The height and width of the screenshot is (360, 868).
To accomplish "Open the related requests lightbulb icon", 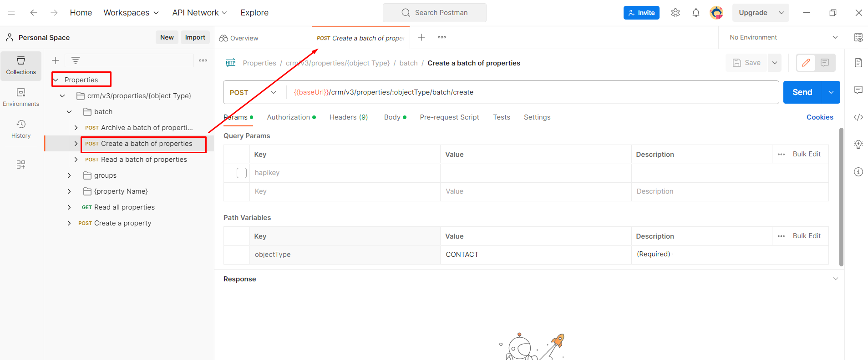I will [x=858, y=145].
